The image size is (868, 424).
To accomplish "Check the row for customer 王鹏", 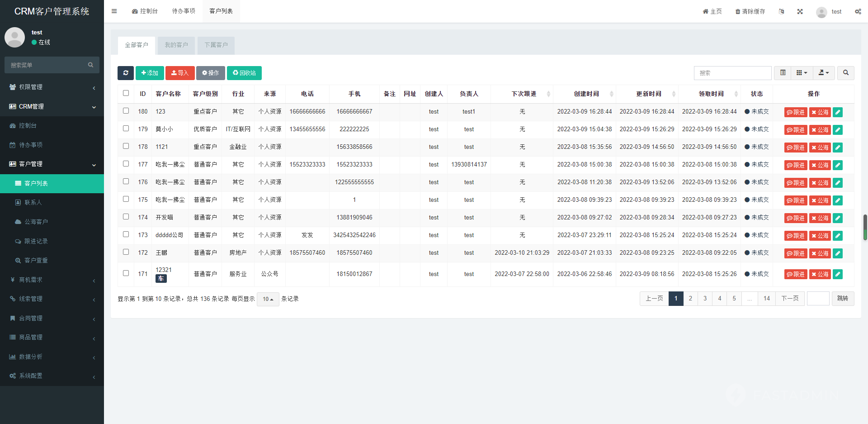I will point(126,252).
